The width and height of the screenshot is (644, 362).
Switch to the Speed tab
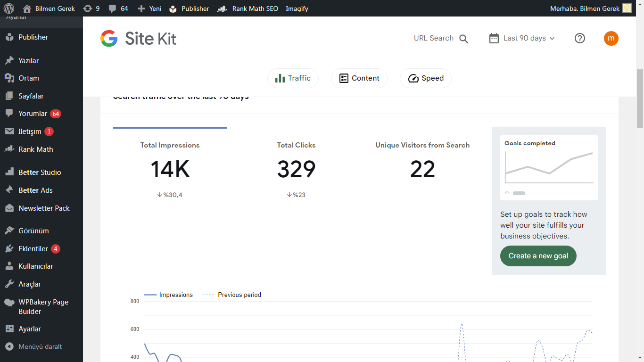(x=426, y=78)
